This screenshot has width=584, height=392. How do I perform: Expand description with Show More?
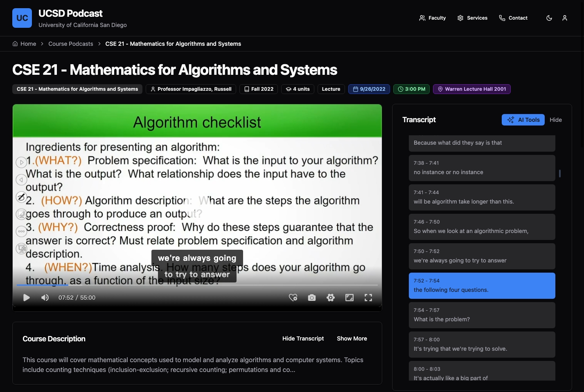352,338
